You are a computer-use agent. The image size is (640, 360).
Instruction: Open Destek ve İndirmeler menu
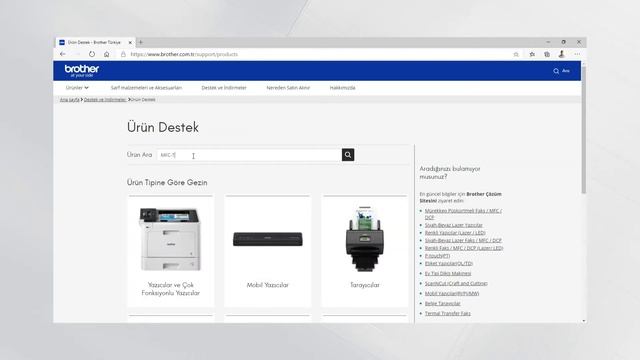tap(224, 88)
